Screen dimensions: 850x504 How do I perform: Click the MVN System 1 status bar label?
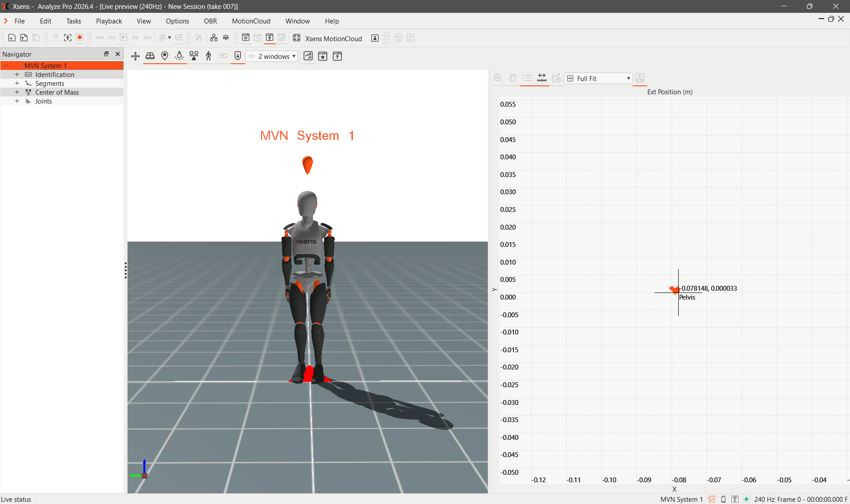[681, 499]
